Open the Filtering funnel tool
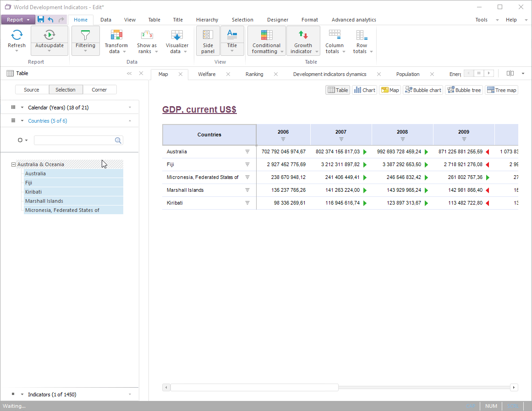The height and width of the screenshot is (411, 532). (85, 35)
